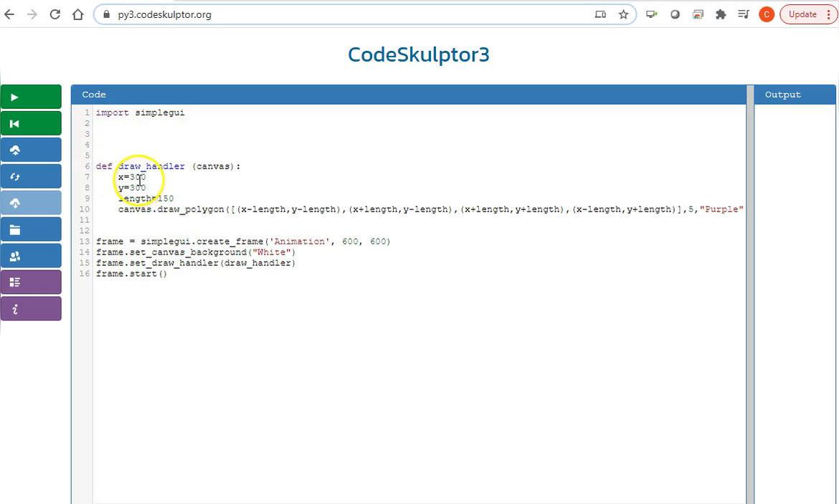The image size is (839, 504).
Task: Click the Fresh URL refresh arrows icon
Action: tap(31, 176)
